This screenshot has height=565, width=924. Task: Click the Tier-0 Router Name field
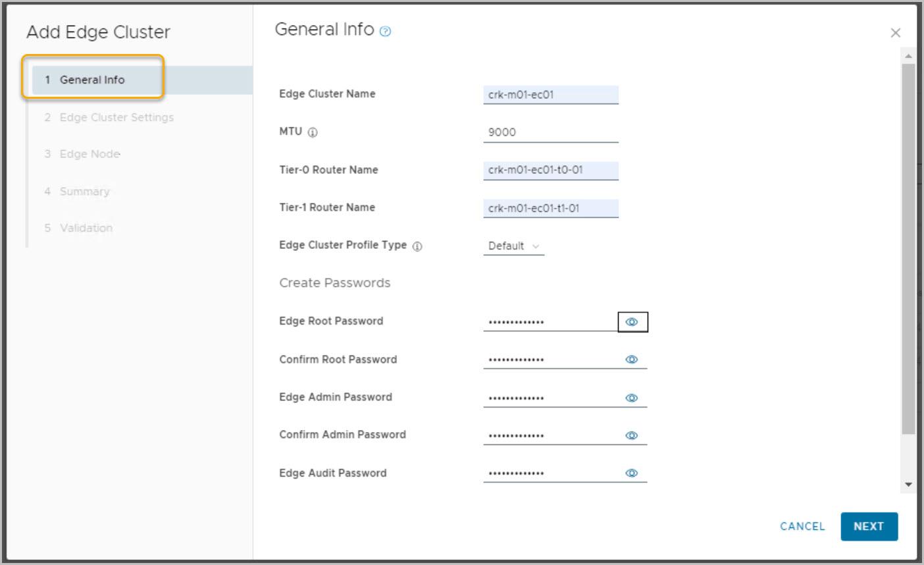(550, 170)
